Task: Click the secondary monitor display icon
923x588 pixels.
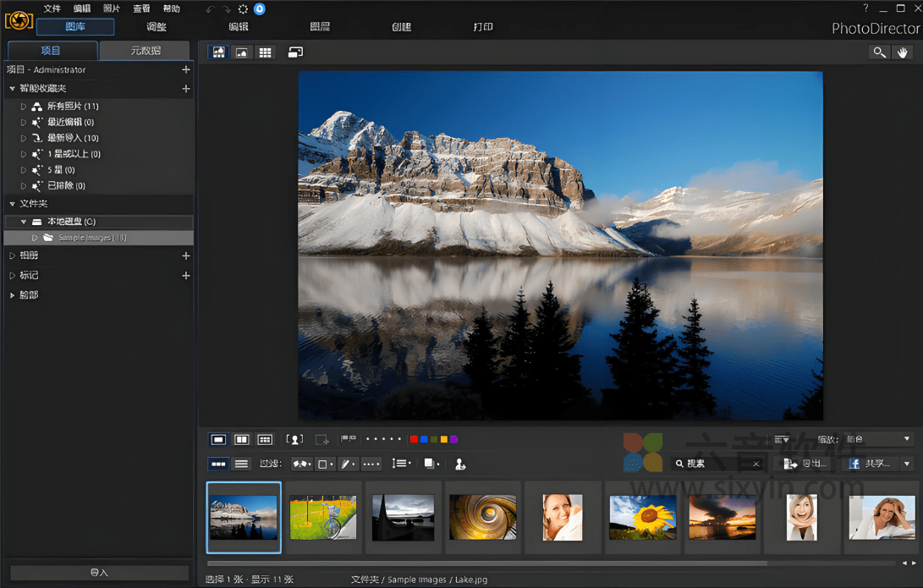Action: tap(295, 52)
